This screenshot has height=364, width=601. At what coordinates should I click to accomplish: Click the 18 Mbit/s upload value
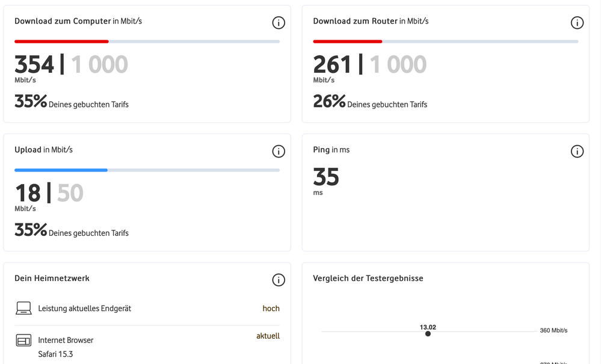[28, 193]
